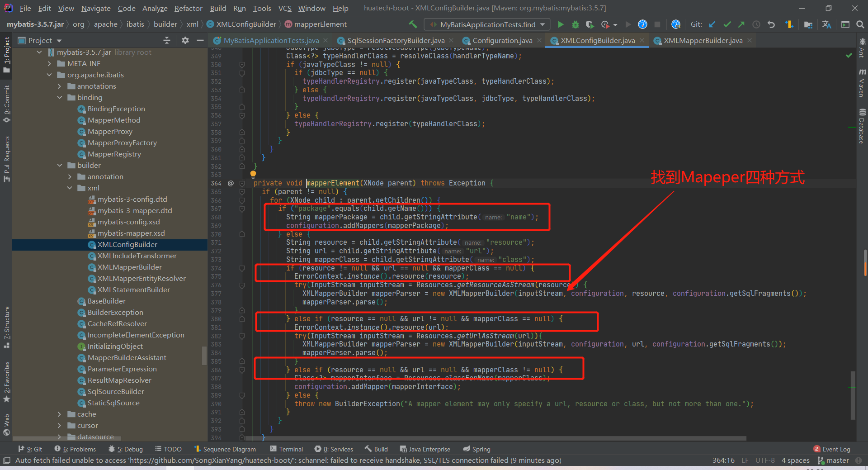The image size is (868, 470).
Task: Open the Spring tool window
Action: coord(476,449)
